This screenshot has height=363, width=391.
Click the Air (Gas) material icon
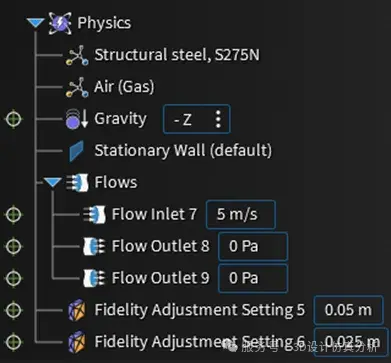pyautogui.click(x=77, y=87)
